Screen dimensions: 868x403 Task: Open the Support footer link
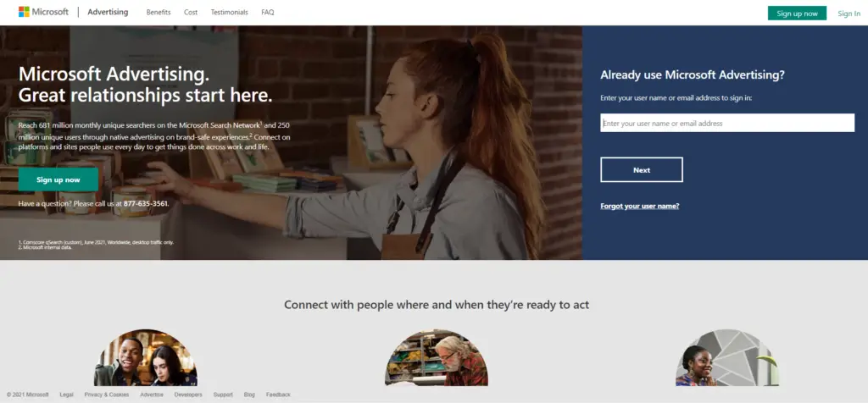(223, 395)
